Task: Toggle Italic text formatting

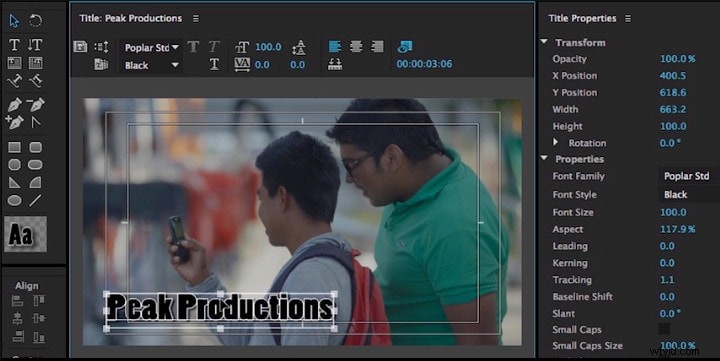Action: click(214, 46)
